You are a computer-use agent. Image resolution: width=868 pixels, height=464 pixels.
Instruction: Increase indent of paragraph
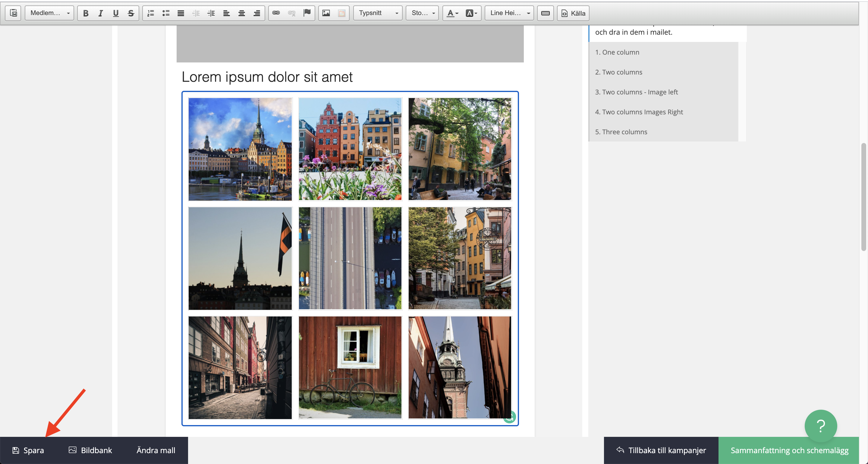pyautogui.click(x=211, y=13)
